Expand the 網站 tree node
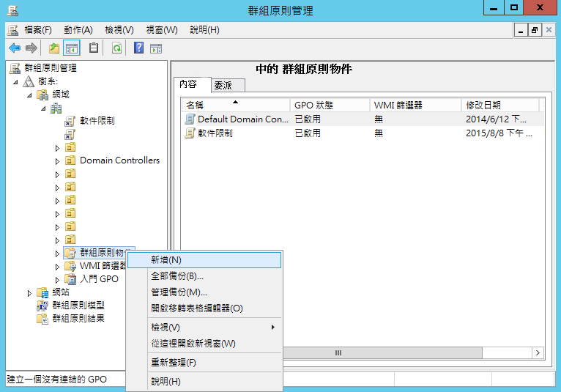 pyautogui.click(x=29, y=293)
